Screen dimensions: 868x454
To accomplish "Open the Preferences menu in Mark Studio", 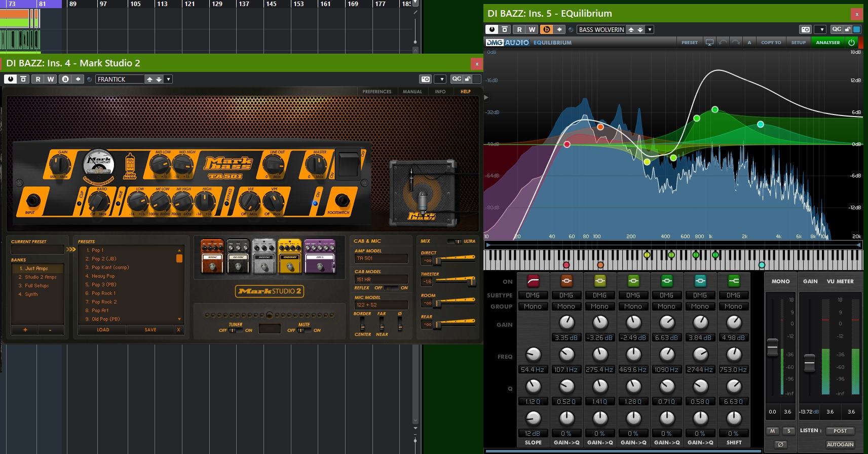I will coord(376,92).
